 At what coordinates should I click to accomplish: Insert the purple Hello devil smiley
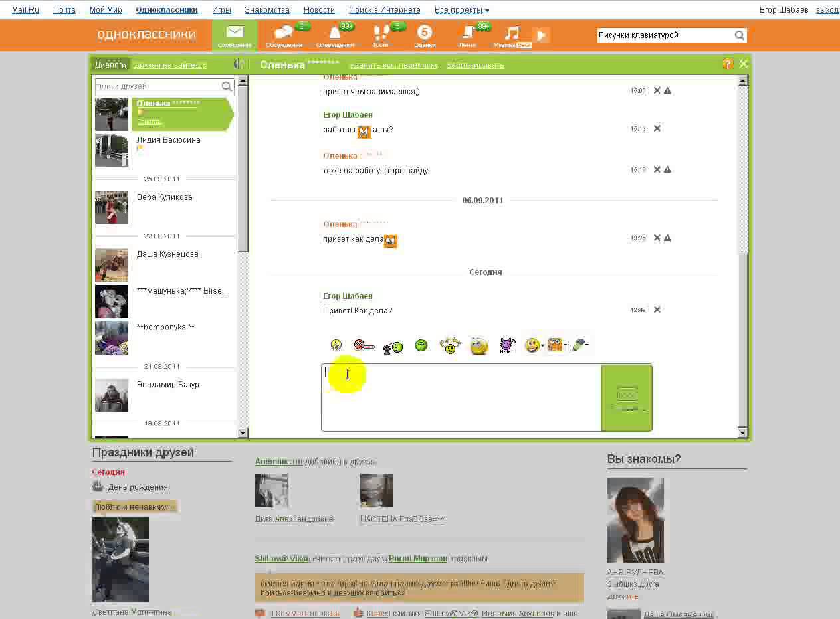point(507,345)
